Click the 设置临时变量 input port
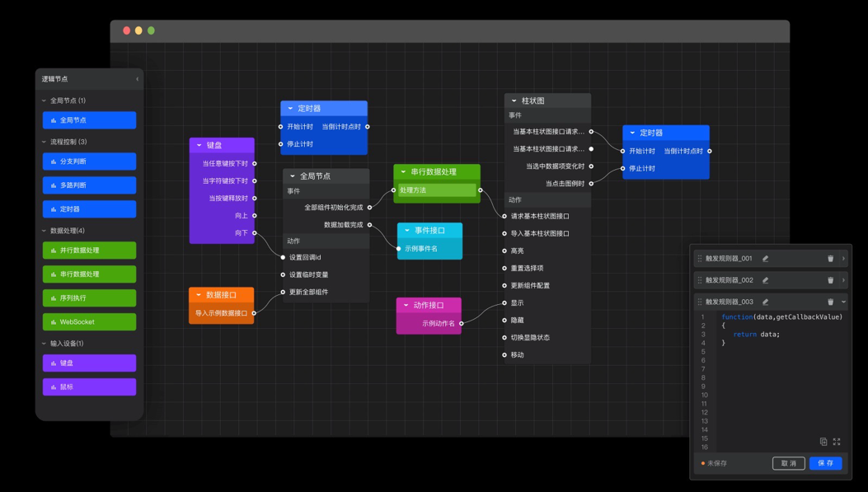 click(x=283, y=274)
